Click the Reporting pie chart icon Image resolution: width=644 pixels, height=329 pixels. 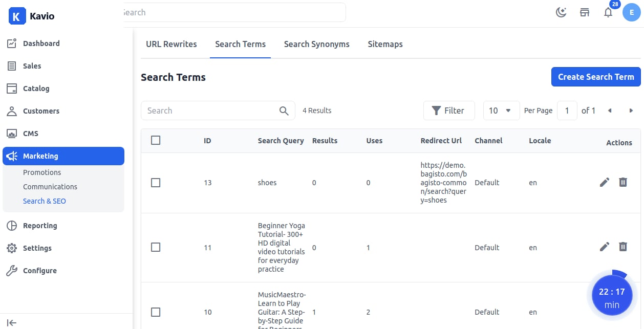(12, 226)
